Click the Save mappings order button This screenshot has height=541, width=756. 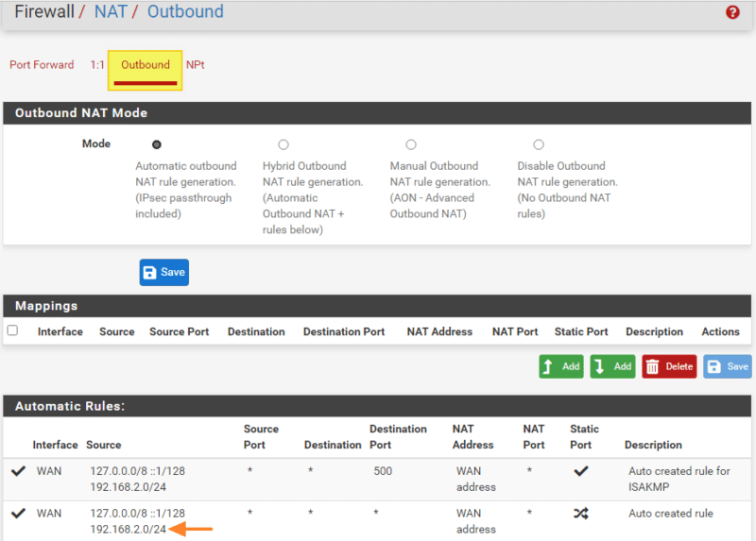pyautogui.click(x=728, y=366)
